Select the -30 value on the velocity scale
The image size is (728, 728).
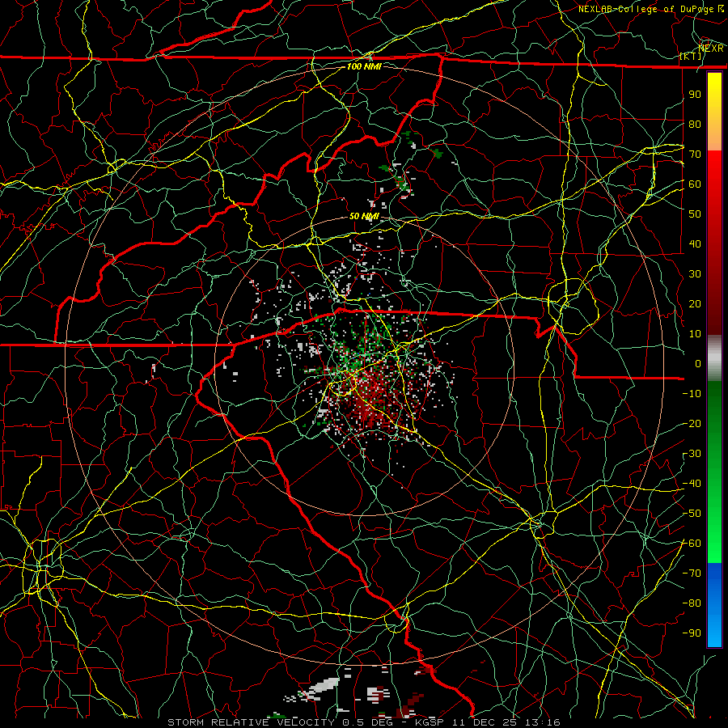[692, 454]
